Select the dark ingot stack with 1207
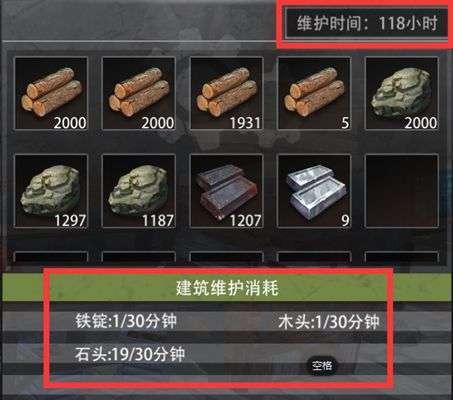 click(x=227, y=191)
